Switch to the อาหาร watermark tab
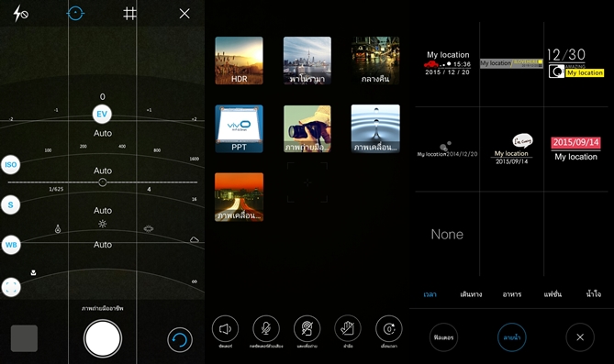 (512, 294)
